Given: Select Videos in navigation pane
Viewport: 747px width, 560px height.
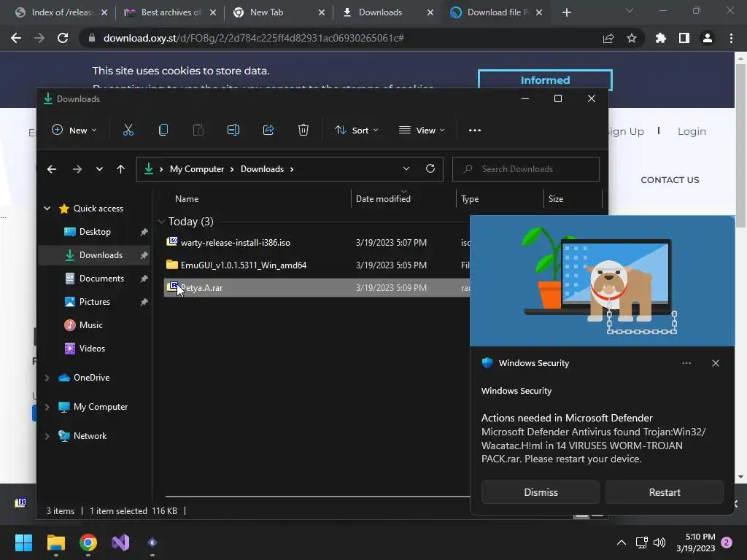Looking at the screenshot, I should [92, 349].
